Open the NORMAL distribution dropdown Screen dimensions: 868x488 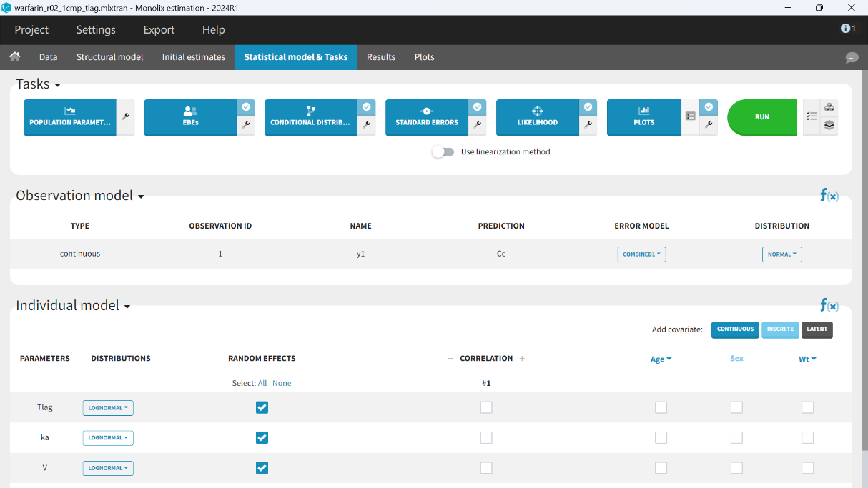781,254
